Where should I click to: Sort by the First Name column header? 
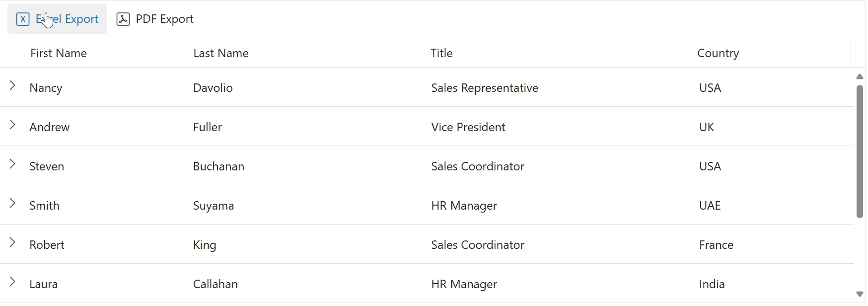point(59,53)
